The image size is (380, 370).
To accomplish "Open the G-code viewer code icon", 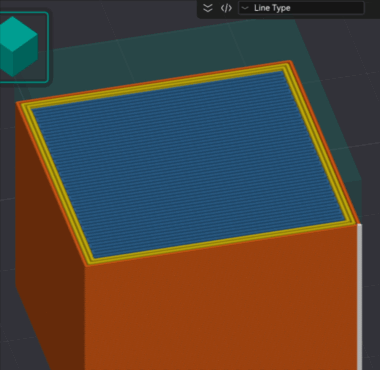I will pos(226,8).
